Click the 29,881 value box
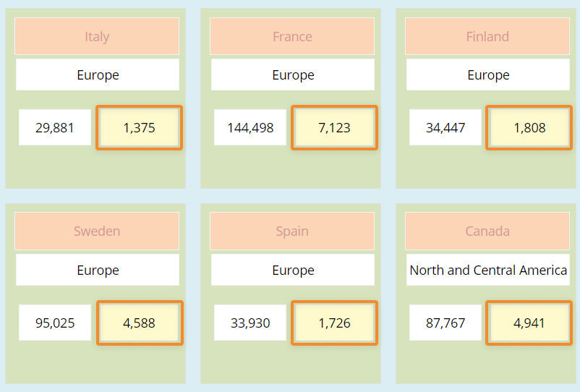The width and height of the screenshot is (580, 392). point(55,128)
